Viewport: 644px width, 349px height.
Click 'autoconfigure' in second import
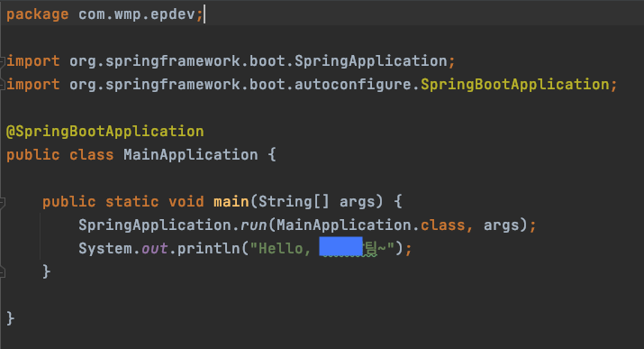(352, 85)
